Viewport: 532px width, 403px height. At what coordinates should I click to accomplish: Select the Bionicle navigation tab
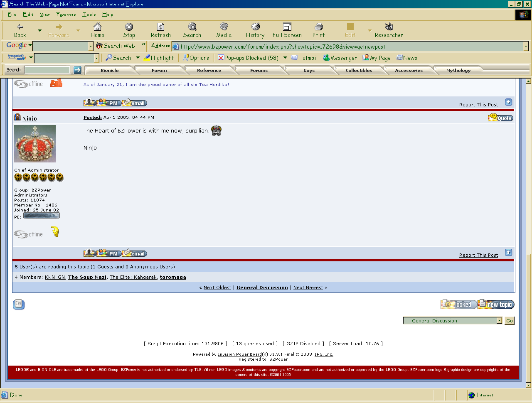(x=110, y=70)
